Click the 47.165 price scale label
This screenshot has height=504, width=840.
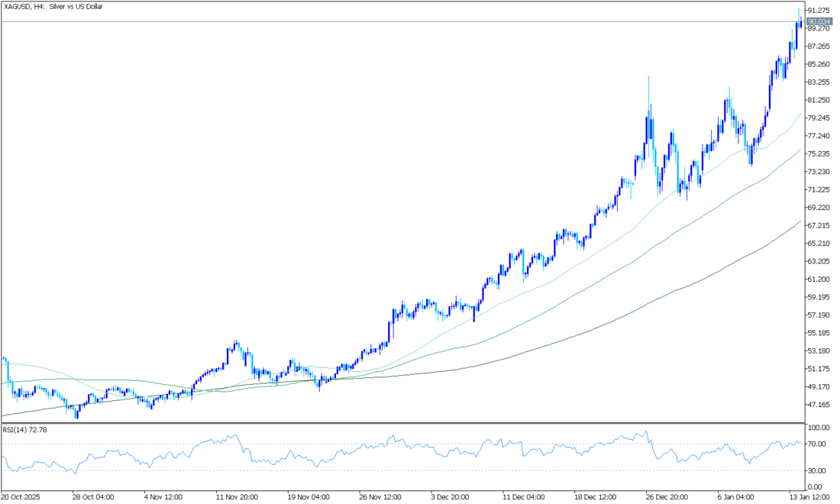[819, 405]
